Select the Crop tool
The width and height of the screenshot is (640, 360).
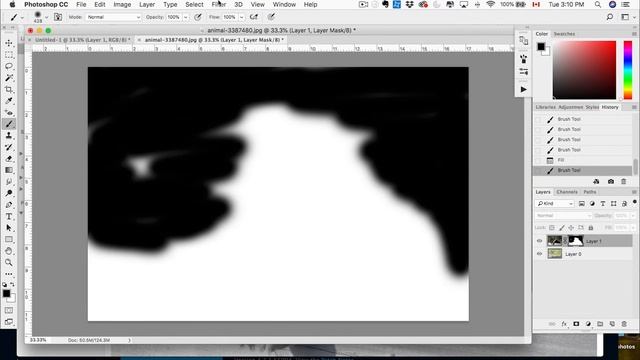[x=9, y=89]
